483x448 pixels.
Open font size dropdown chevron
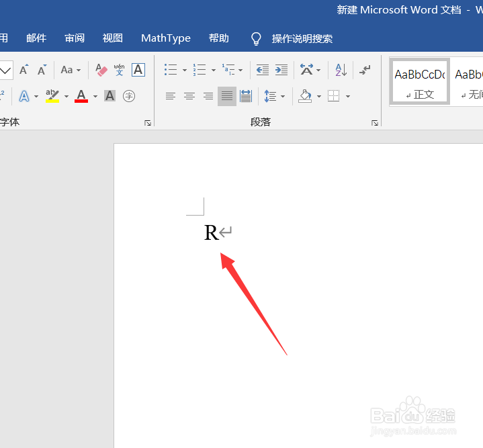click(5, 71)
